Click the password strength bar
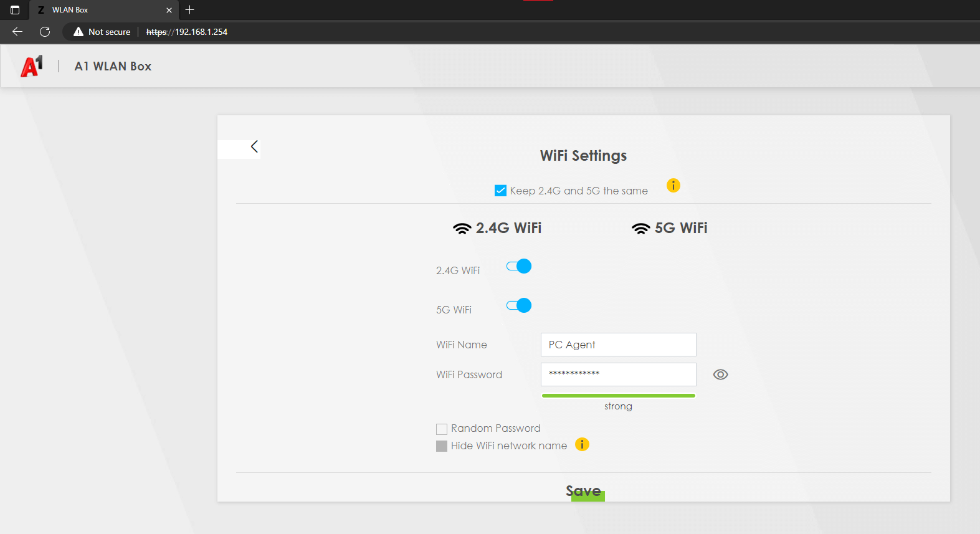 point(619,395)
